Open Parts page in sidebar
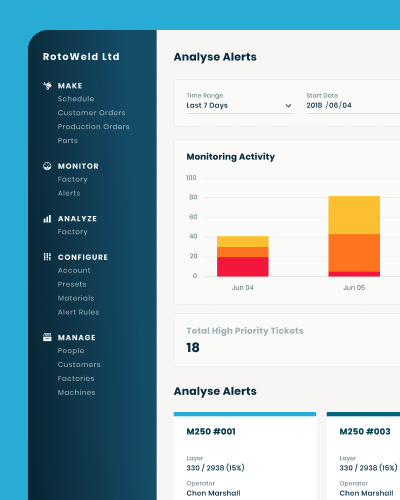400x500 pixels. coord(68,141)
